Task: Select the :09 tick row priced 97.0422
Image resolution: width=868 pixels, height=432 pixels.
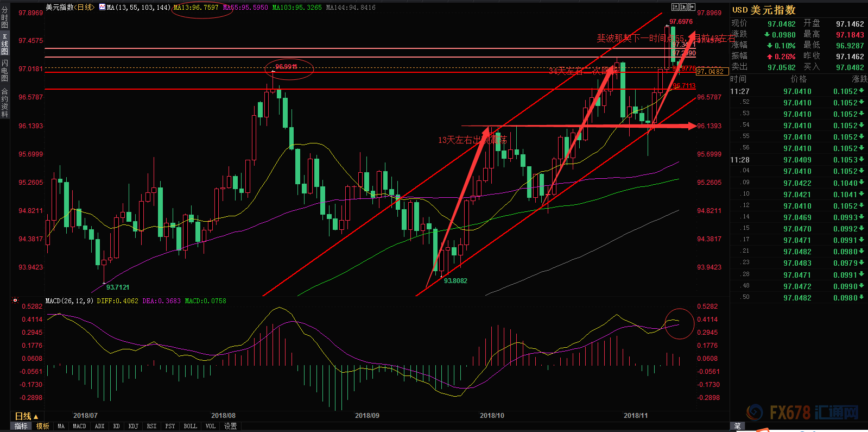Action: coord(797,183)
